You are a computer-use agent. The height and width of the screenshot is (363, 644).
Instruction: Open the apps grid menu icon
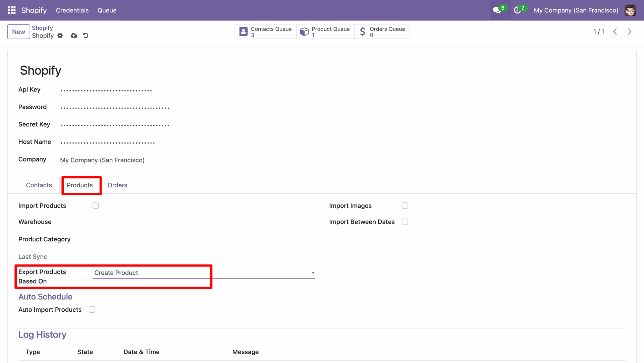coord(12,10)
